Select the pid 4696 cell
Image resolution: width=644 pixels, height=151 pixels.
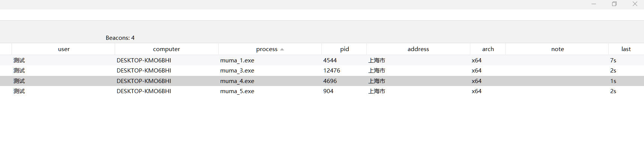pos(330,81)
